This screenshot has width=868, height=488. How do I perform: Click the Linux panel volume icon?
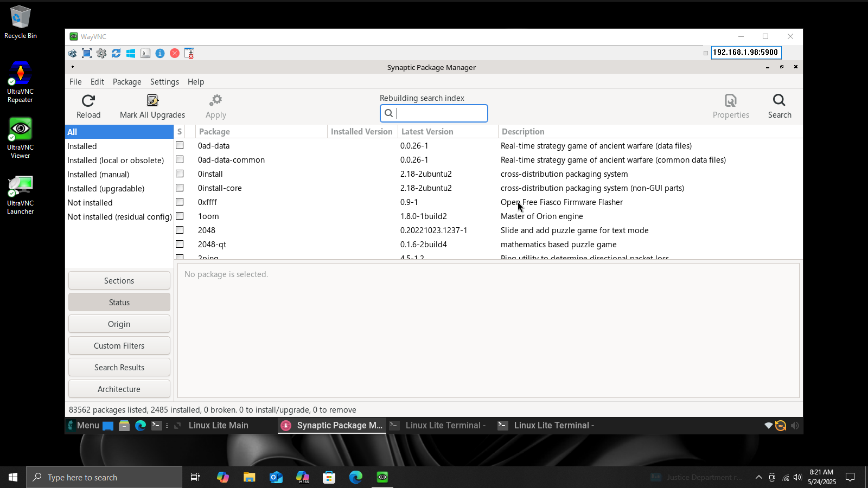[795, 426]
